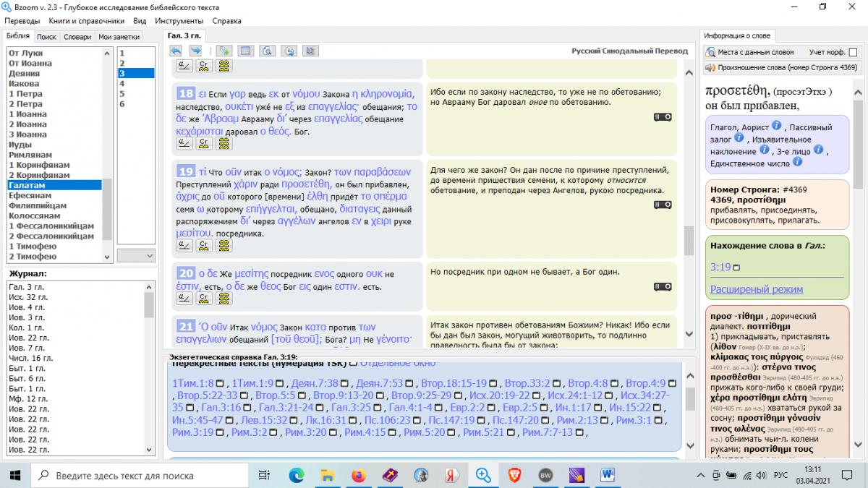This screenshot has height=488, width=868.
Task: Select Ефесянам in the books list
Action: tap(30, 195)
